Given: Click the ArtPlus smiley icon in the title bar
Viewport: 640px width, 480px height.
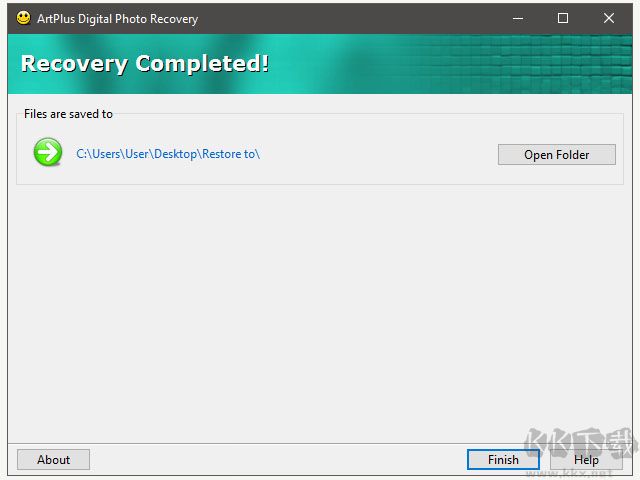Looking at the screenshot, I should coord(23,18).
